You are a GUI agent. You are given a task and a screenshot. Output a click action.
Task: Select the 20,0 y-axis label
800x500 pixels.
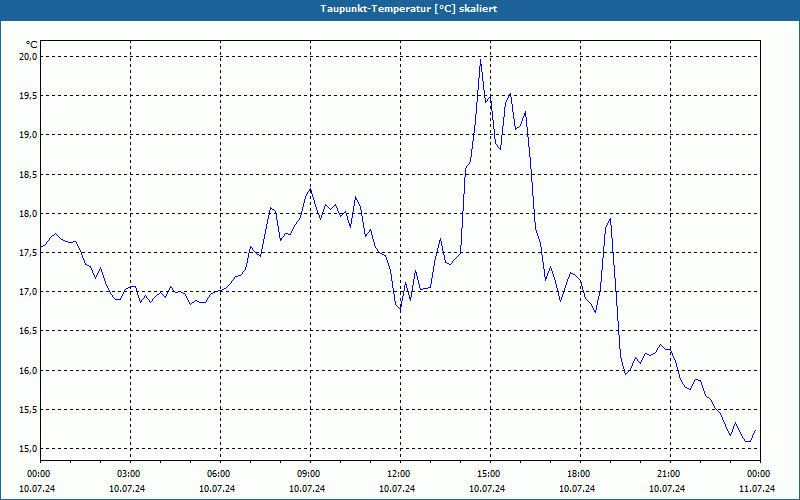pos(28,57)
